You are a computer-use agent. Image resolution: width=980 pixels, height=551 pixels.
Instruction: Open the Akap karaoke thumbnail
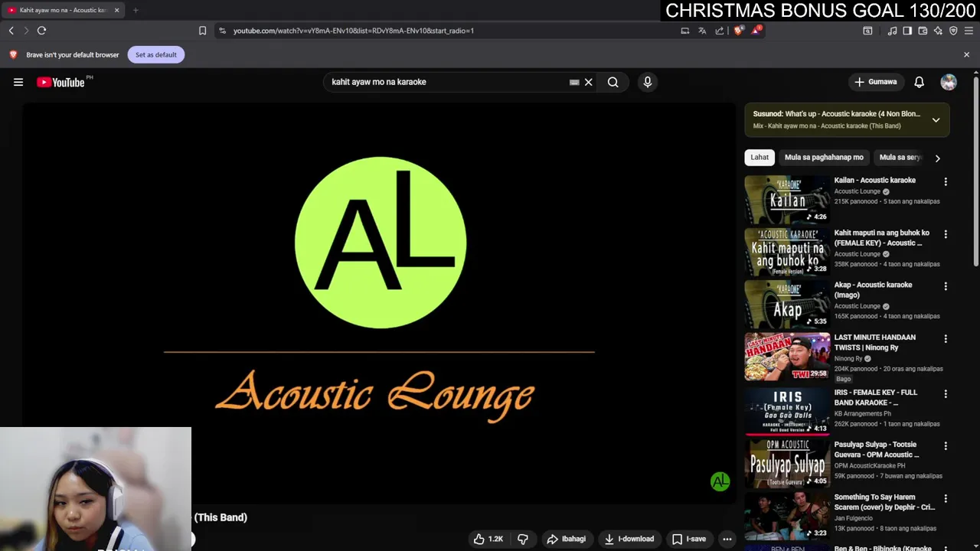(787, 304)
